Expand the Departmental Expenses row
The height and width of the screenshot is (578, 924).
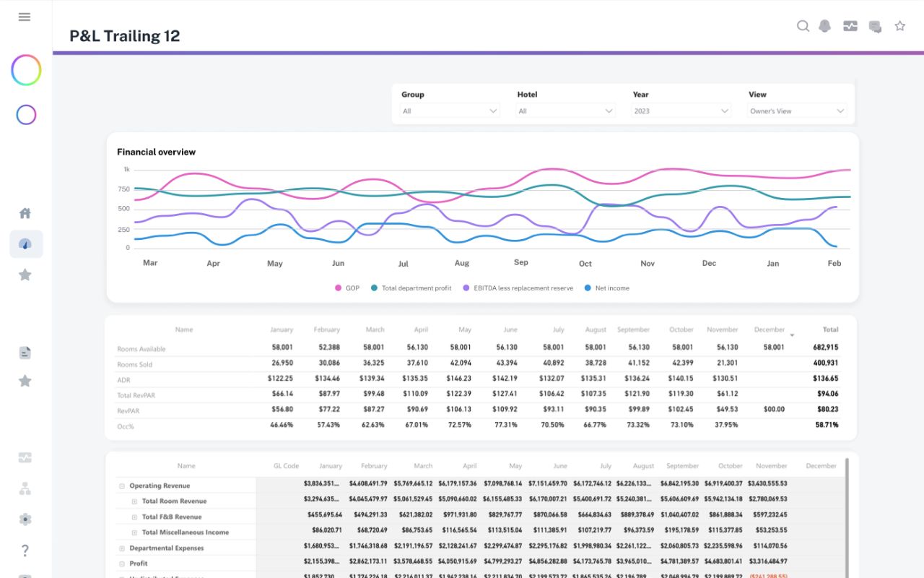(x=122, y=548)
